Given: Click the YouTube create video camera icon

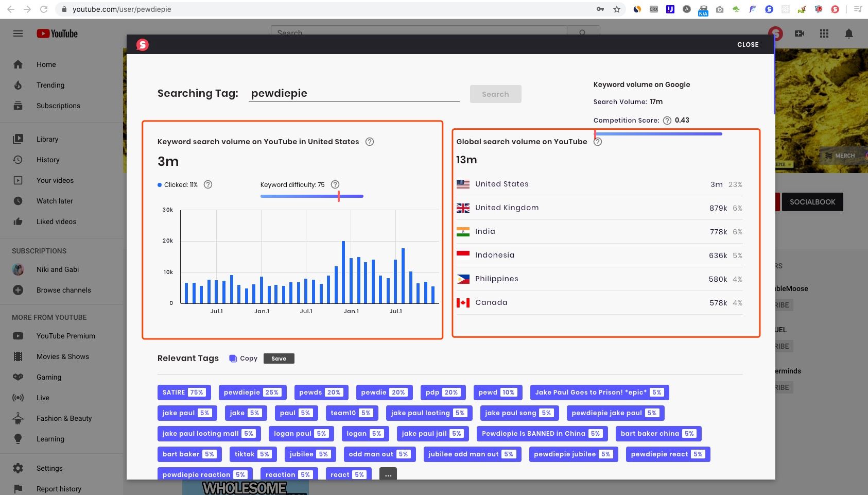Looking at the screenshot, I should click(x=800, y=33).
